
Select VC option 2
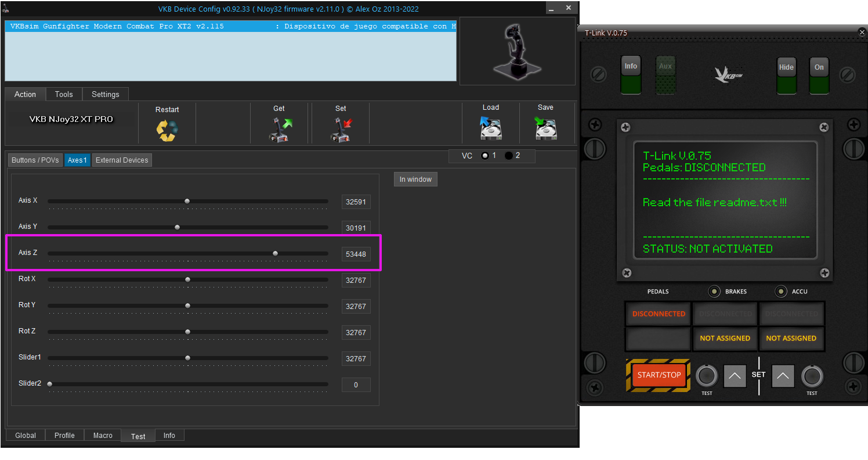click(509, 156)
